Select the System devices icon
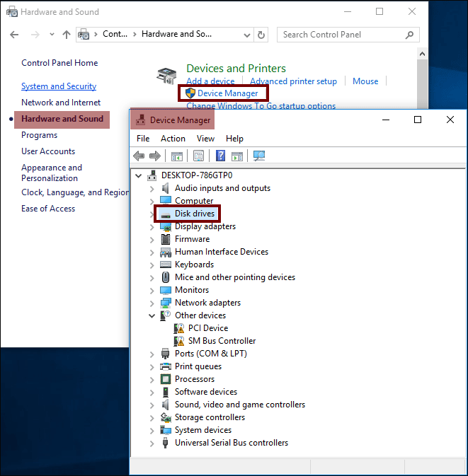 [x=166, y=430]
